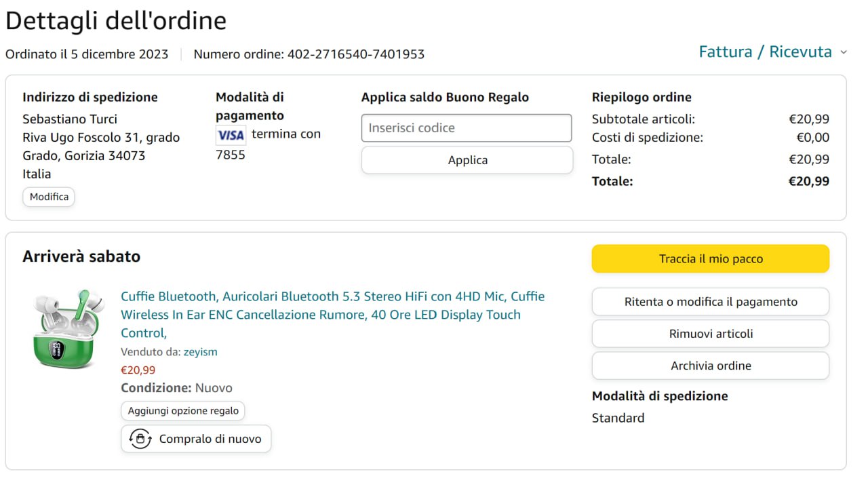Expand the Fattura / Ricevuta chevron
This screenshot has height=489, width=868.
click(844, 52)
